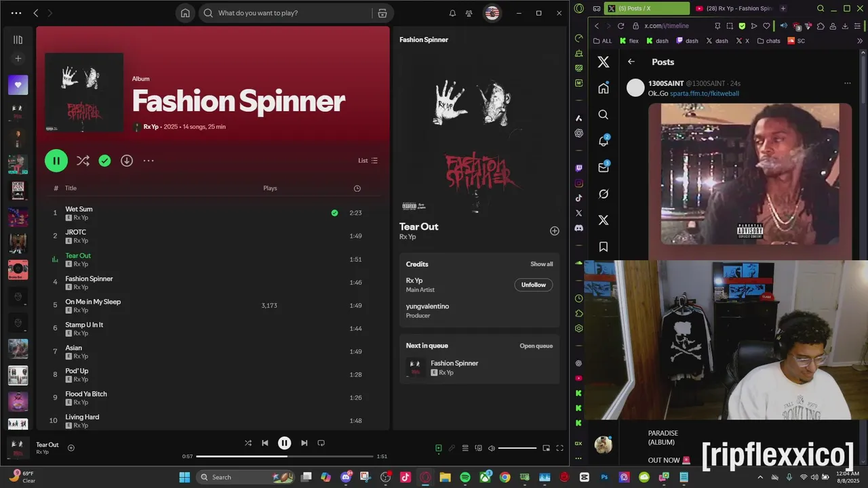Sort by the duration clock column

point(357,188)
